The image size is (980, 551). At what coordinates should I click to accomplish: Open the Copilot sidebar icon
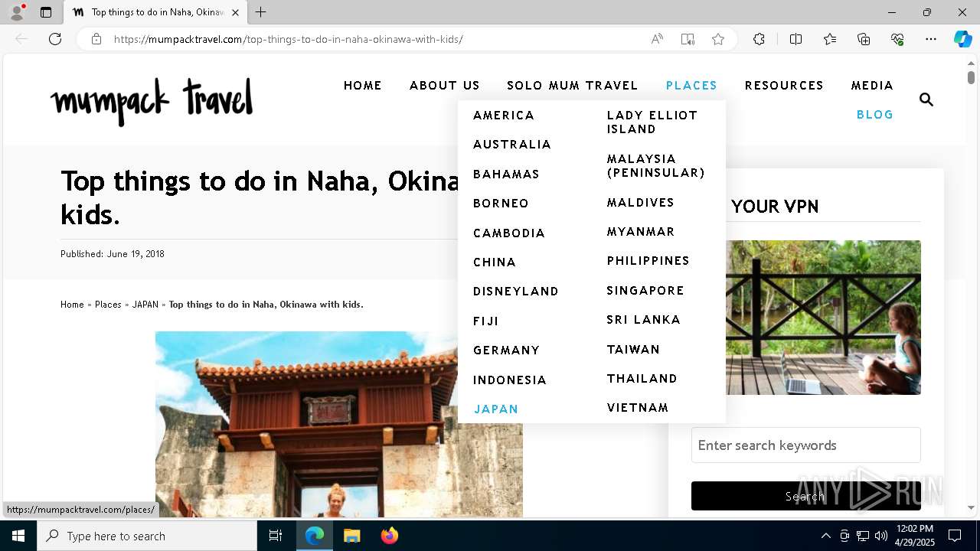pyautogui.click(x=962, y=39)
